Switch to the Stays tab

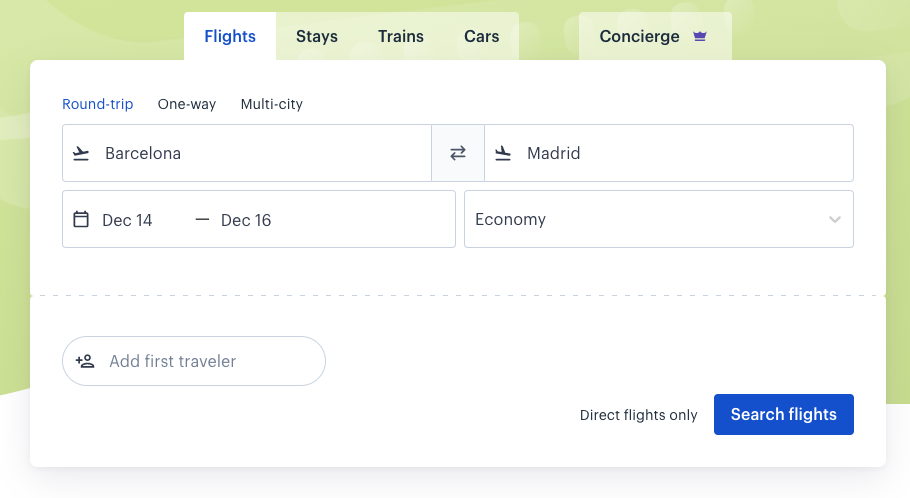pos(317,36)
